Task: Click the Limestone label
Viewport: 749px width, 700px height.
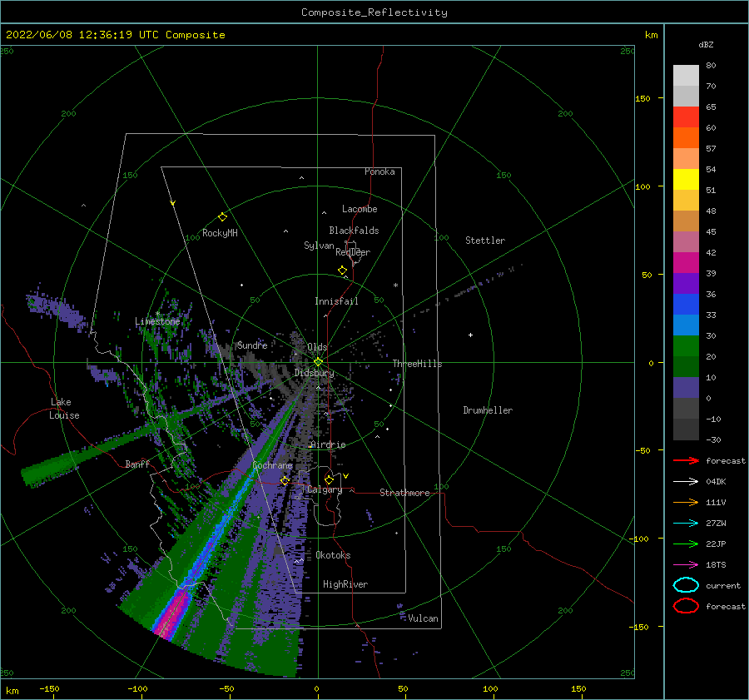Action: click(157, 321)
